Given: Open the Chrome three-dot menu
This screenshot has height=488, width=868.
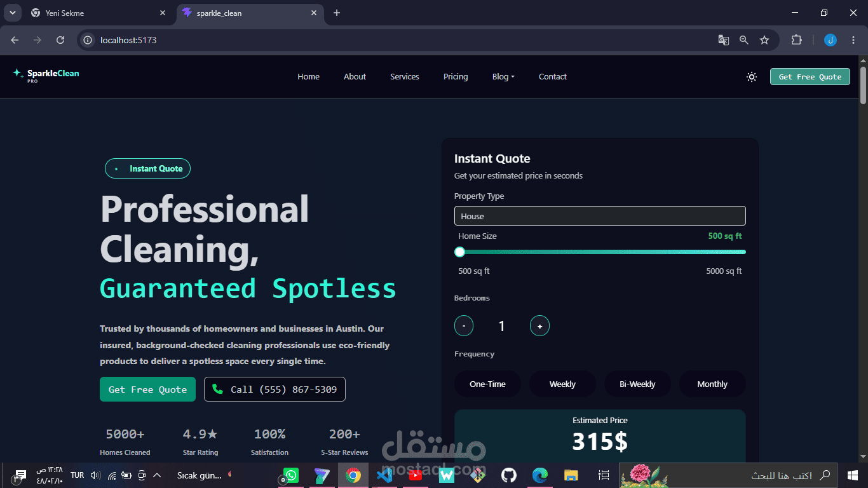Looking at the screenshot, I should [x=853, y=40].
